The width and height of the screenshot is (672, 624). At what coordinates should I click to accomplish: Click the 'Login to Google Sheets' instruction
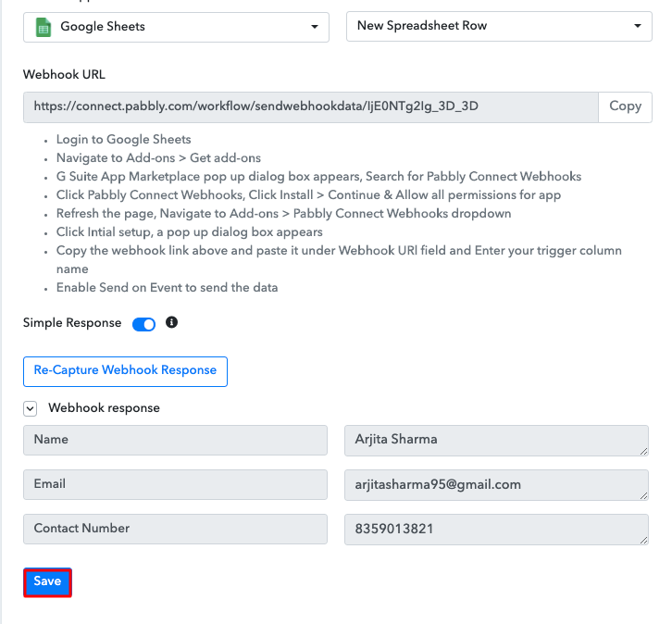(124, 139)
